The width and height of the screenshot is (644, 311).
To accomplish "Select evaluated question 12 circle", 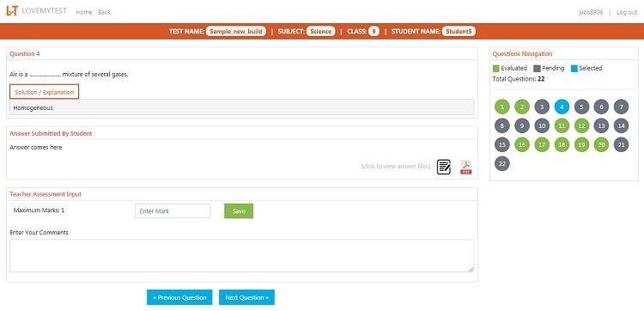I will tap(581, 125).
